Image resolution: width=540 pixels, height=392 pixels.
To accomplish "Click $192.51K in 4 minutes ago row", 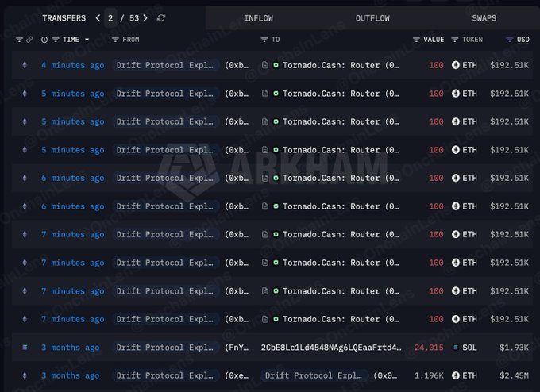I will tap(509, 65).
